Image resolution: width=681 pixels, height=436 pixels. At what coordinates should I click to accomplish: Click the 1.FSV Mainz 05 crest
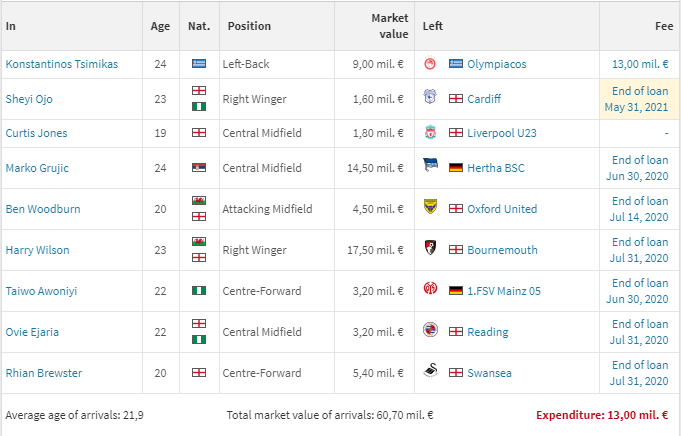click(430, 291)
